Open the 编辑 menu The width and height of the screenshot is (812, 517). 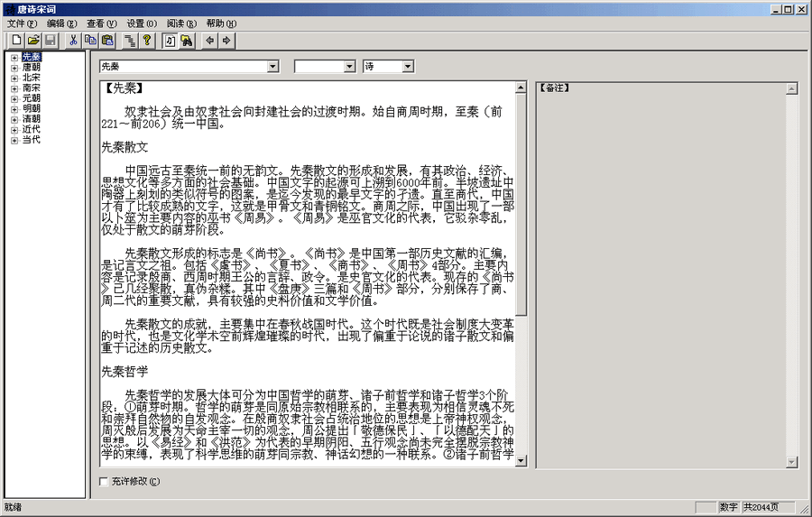61,23
